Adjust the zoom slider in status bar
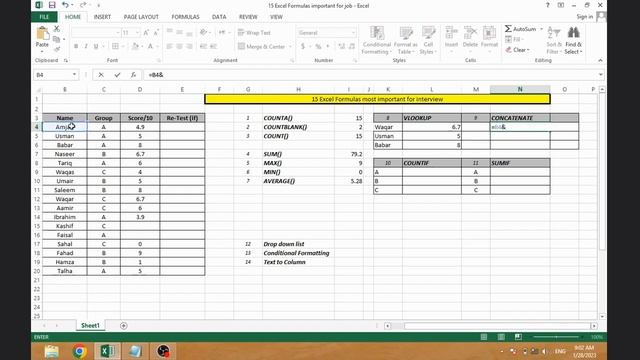This screenshot has height=360, width=640. tap(556, 337)
